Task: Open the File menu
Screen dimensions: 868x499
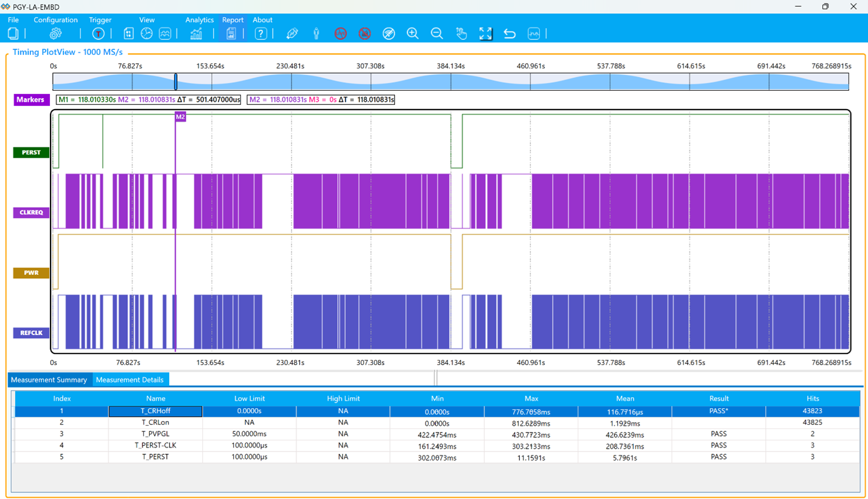Action: tap(13, 19)
